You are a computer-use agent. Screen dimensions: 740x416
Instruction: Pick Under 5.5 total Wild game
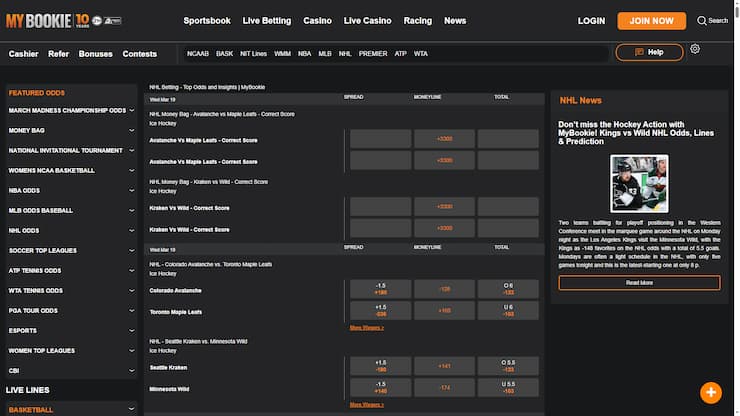(x=508, y=388)
